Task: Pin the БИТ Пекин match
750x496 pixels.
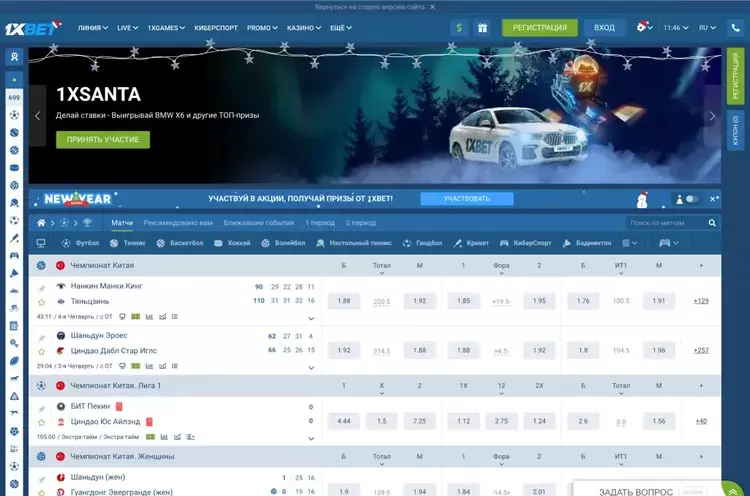Action: tap(42, 408)
